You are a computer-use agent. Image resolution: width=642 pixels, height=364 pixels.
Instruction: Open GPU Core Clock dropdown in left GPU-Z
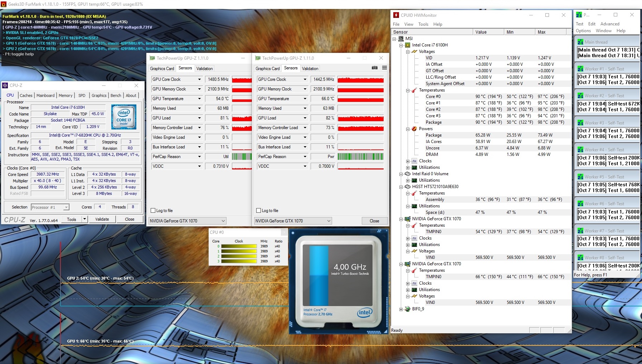[x=199, y=79]
